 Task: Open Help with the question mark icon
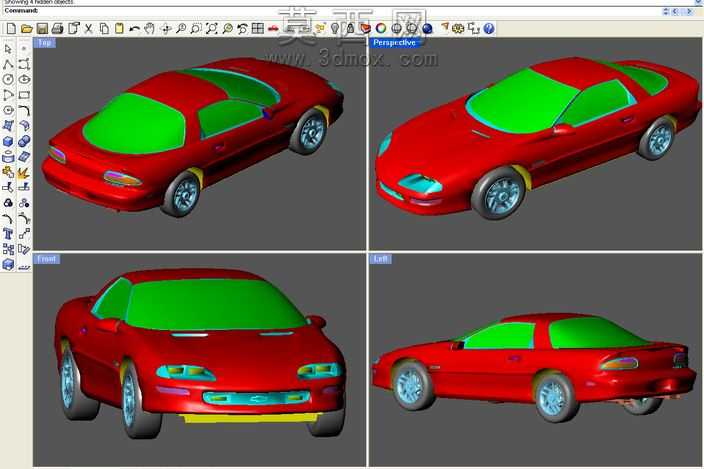(489, 29)
